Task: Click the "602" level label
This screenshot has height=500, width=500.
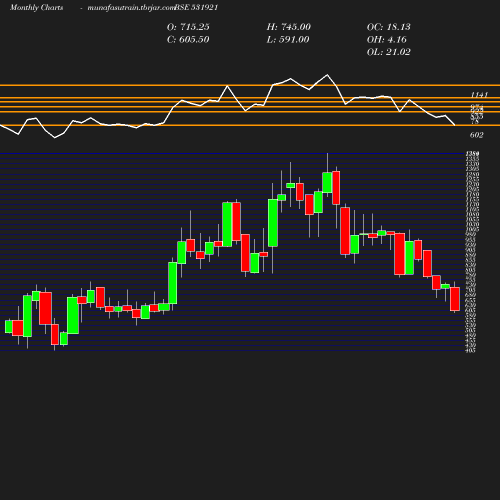Action: click(x=477, y=135)
